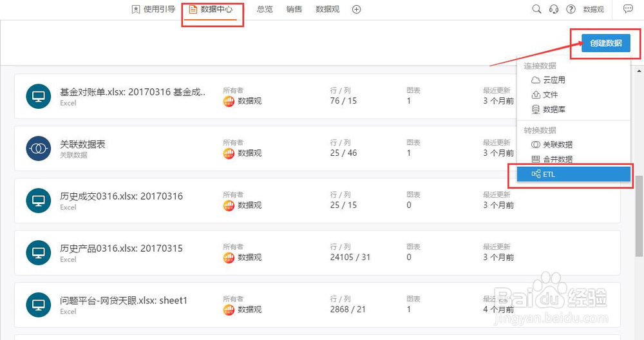Screen dimensions: 644x340
Task: Open 历史成交0316.xlsx: 20170316 dataset
Action: (121, 196)
